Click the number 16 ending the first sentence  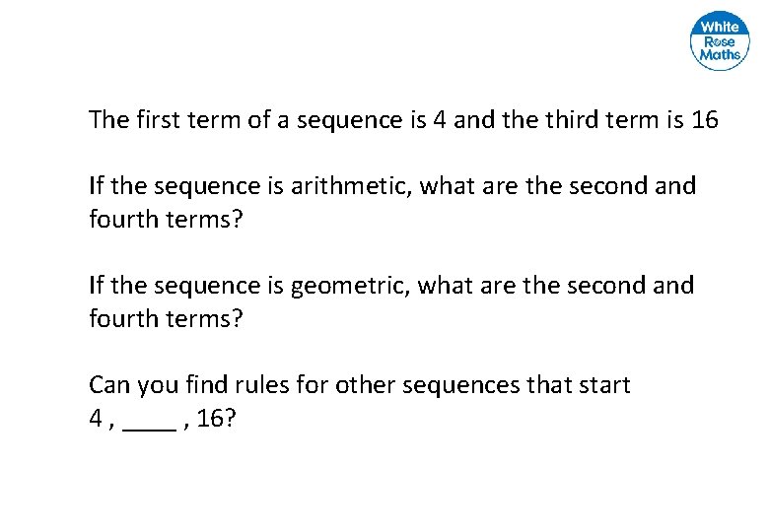click(706, 120)
